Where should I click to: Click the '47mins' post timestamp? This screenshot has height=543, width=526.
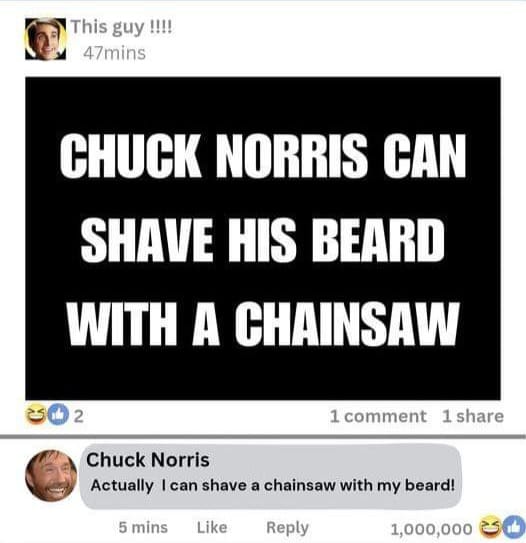[114, 53]
